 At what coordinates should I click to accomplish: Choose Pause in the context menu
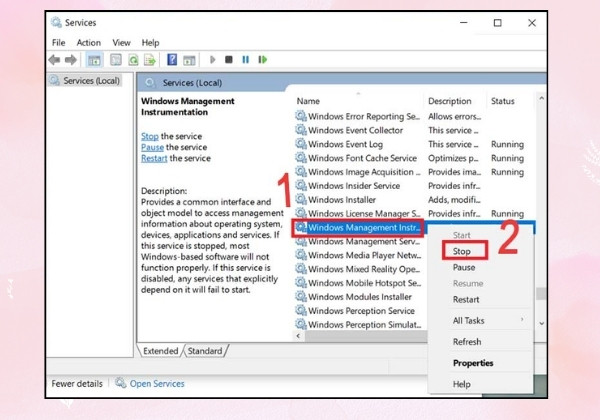(464, 267)
